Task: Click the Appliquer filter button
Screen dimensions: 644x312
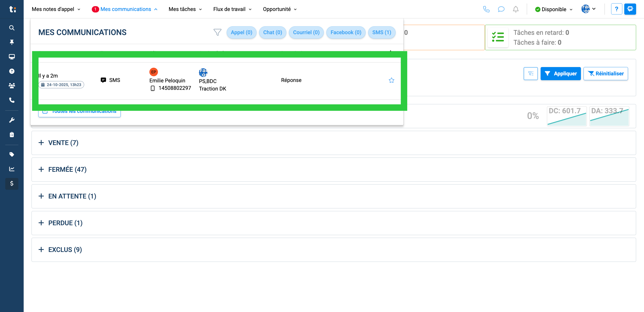Action: pyautogui.click(x=560, y=73)
